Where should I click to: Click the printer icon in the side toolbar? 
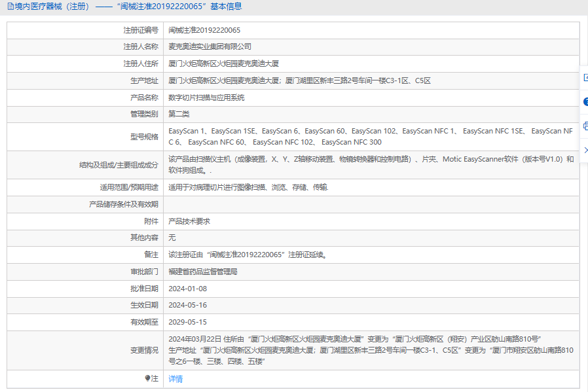(x=586, y=126)
